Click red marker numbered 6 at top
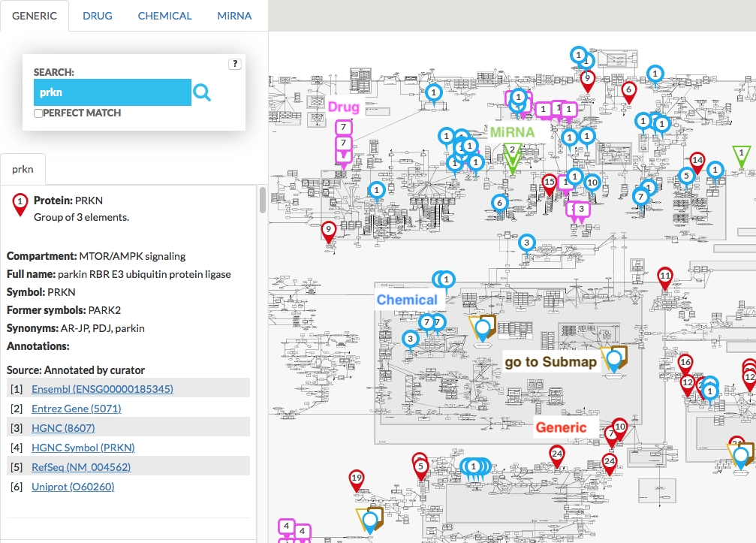The width and height of the screenshot is (756, 543). pyautogui.click(x=628, y=90)
